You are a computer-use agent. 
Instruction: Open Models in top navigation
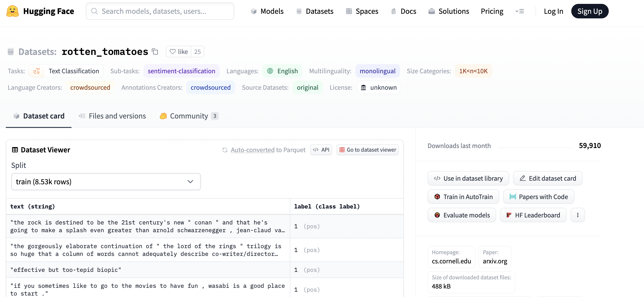click(267, 11)
